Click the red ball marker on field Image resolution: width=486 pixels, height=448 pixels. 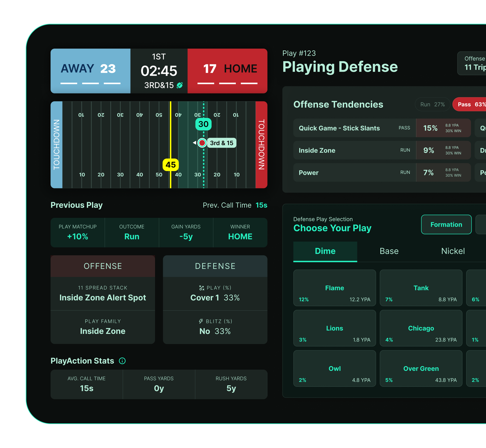pyautogui.click(x=202, y=143)
